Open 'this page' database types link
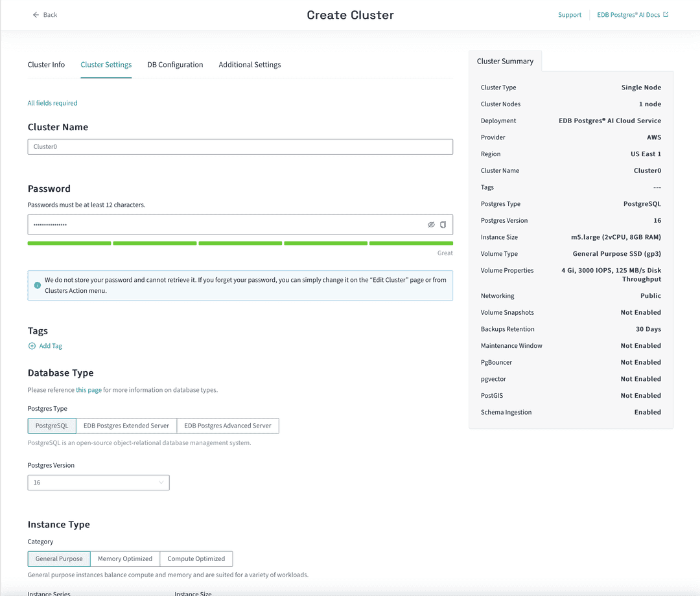This screenshot has height=596, width=700. (x=89, y=390)
